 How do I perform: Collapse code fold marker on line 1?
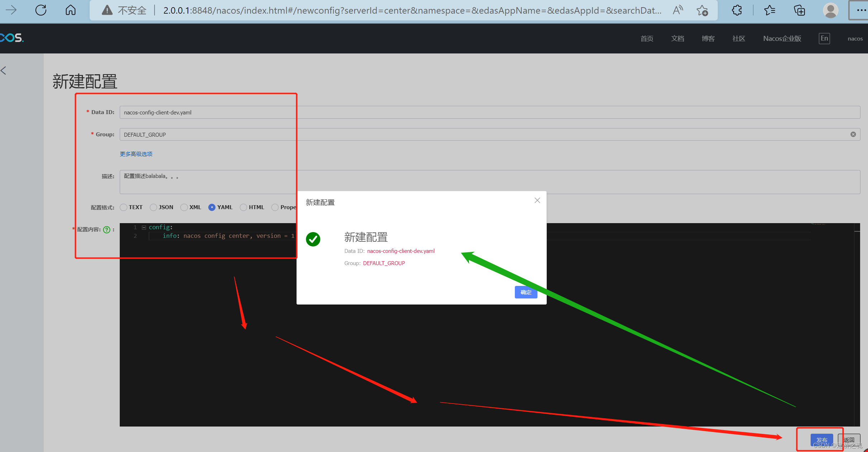coord(144,227)
